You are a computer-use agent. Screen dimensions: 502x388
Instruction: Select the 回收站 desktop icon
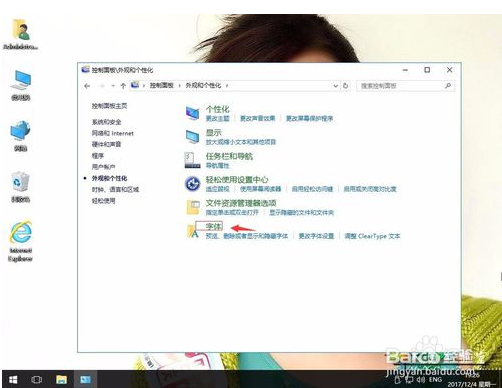point(21,187)
